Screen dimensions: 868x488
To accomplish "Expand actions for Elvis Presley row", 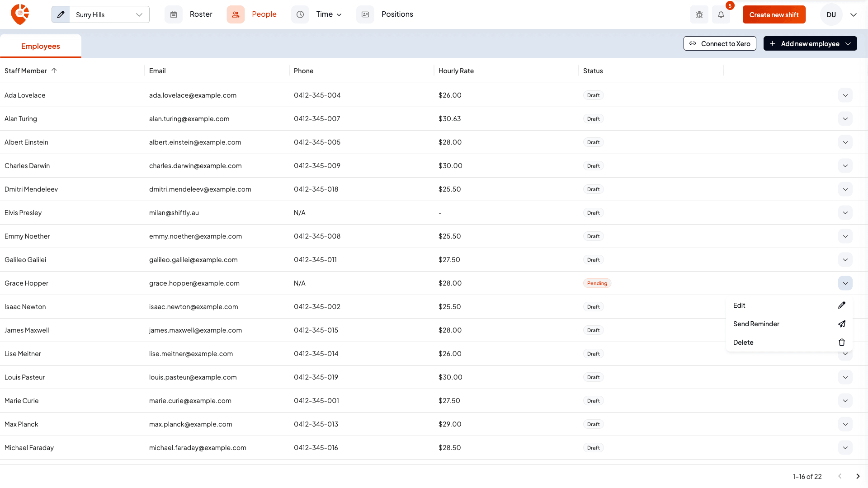I will point(845,213).
